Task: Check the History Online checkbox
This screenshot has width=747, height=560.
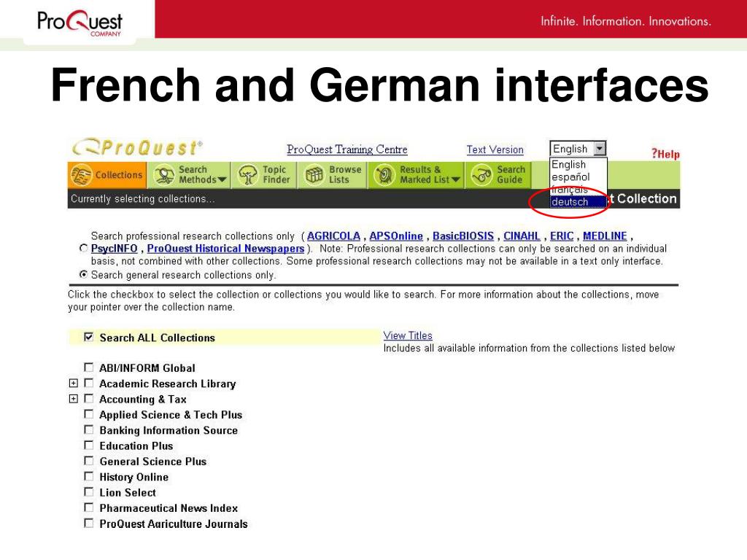Action: [x=88, y=476]
